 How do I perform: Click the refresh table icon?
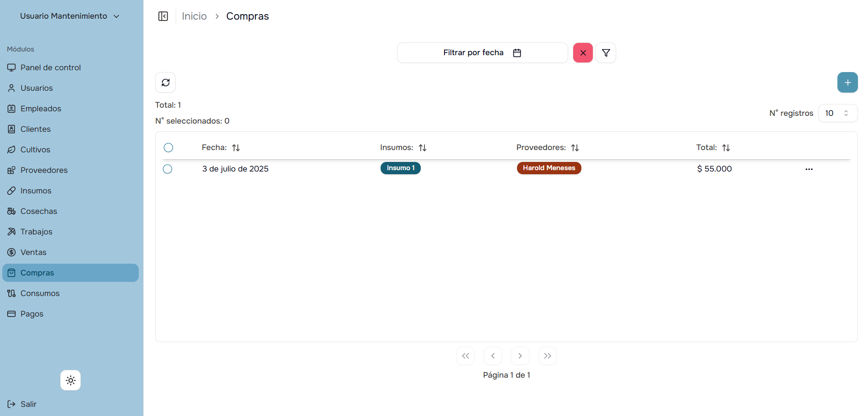point(166,83)
